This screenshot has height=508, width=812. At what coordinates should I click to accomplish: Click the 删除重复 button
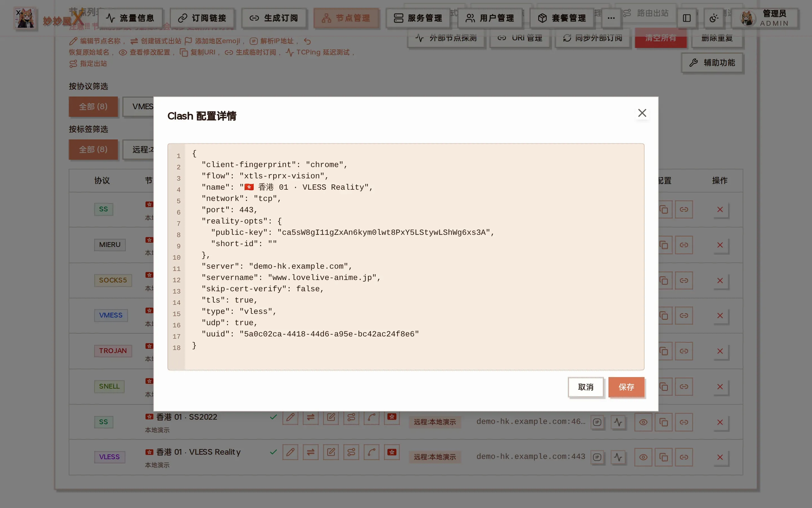pos(717,38)
